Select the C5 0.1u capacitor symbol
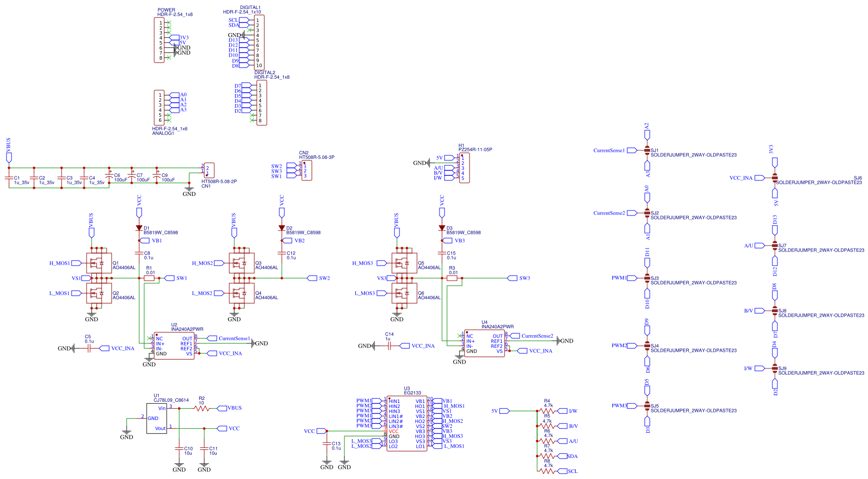 click(89, 348)
